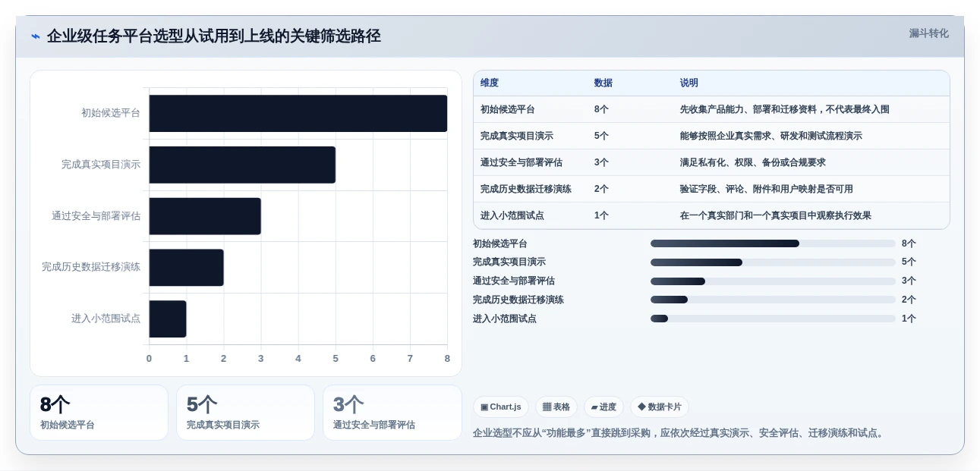
Task: Click the 完成历史数据迁移演练 progress bar
Action: click(x=773, y=300)
